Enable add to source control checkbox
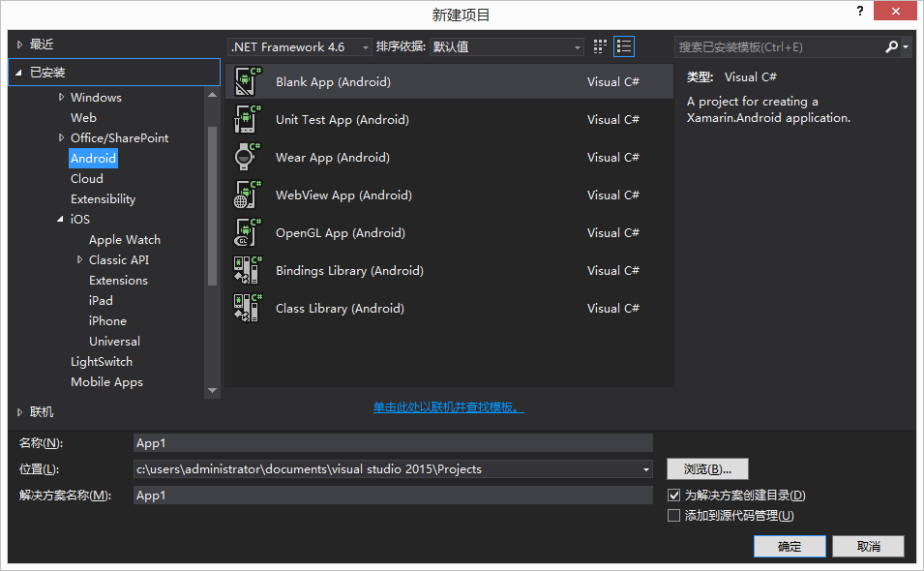This screenshot has width=924, height=571. tap(673, 516)
